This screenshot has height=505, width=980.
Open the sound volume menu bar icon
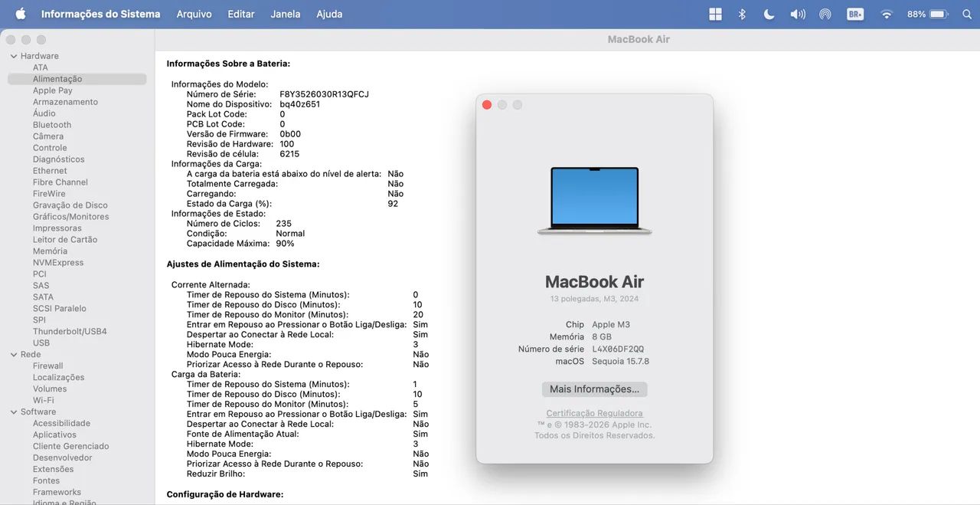coord(797,14)
